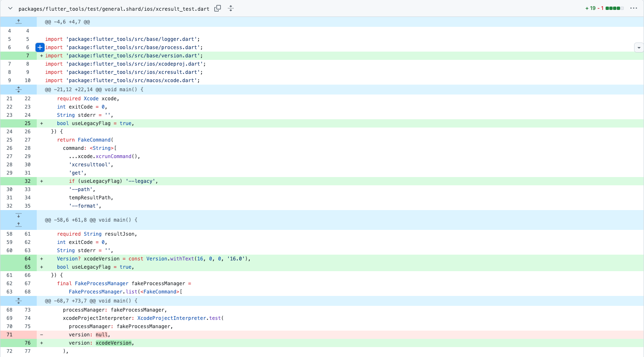Select new line number 25
Screen dimensions: 644x357
pyautogui.click(x=28, y=123)
